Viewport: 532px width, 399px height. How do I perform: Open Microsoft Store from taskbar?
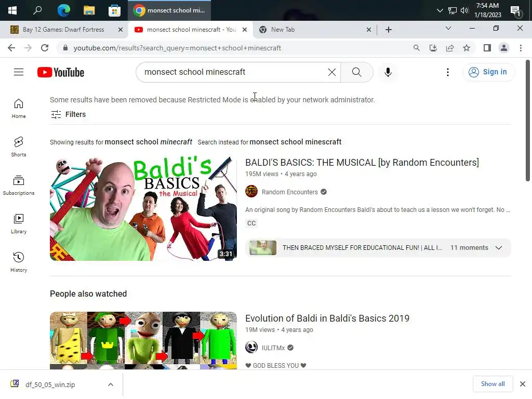[114, 10]
